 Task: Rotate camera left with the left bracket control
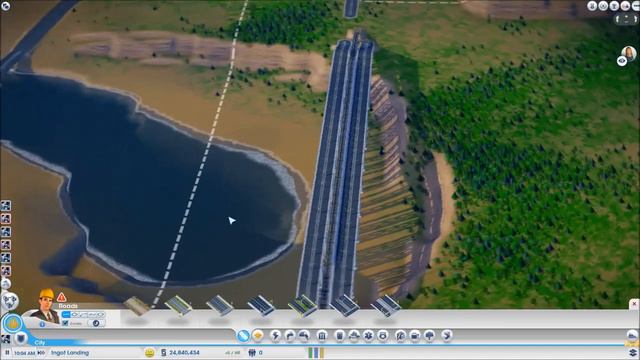coord(618,19)
